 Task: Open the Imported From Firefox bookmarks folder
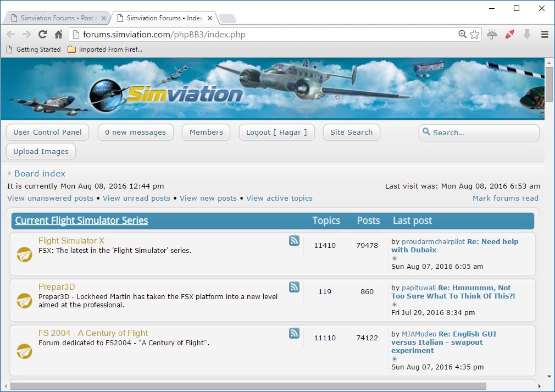click(105, 49)
